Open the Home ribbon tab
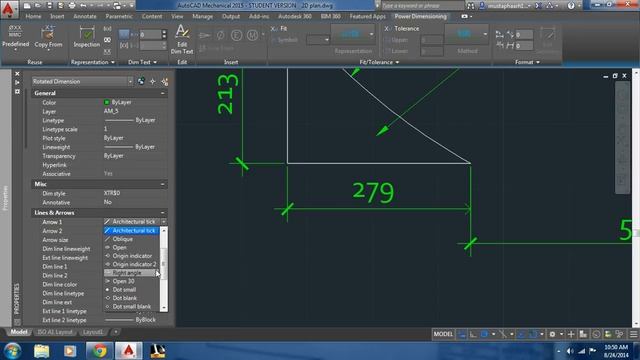The height and width of the screenshot is (360, 640). (x=33, y=16)
